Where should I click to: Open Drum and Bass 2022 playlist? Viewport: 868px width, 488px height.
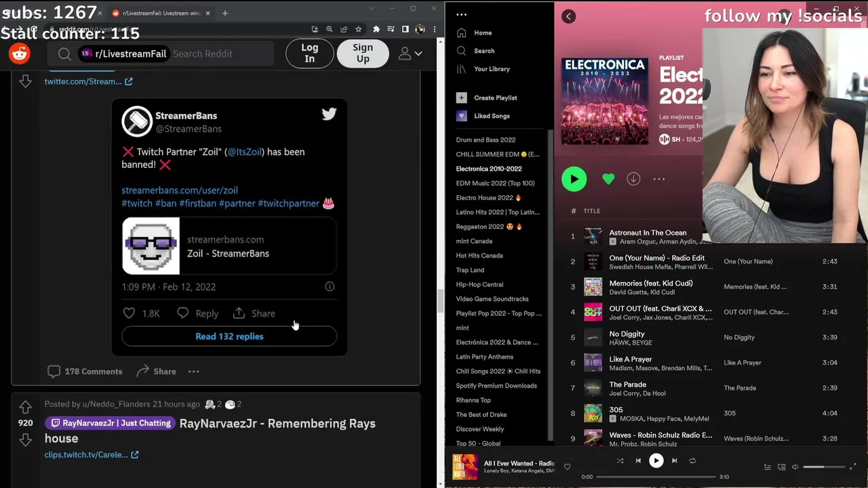[x=486, y=140]
